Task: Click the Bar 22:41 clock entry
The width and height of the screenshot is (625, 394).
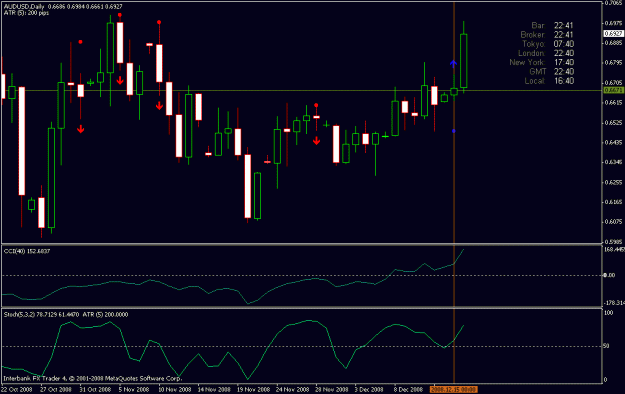Action: click(x=552, y=26)
